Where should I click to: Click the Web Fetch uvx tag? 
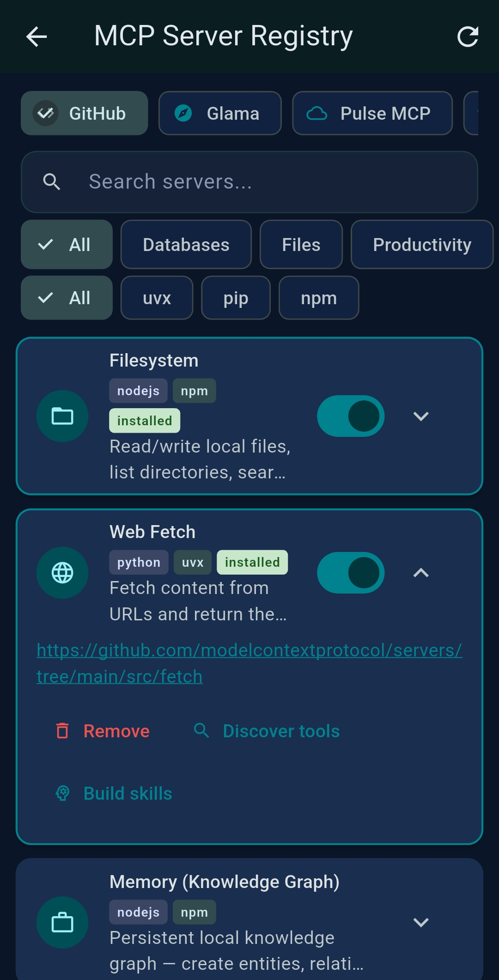[x=193, y=562]
